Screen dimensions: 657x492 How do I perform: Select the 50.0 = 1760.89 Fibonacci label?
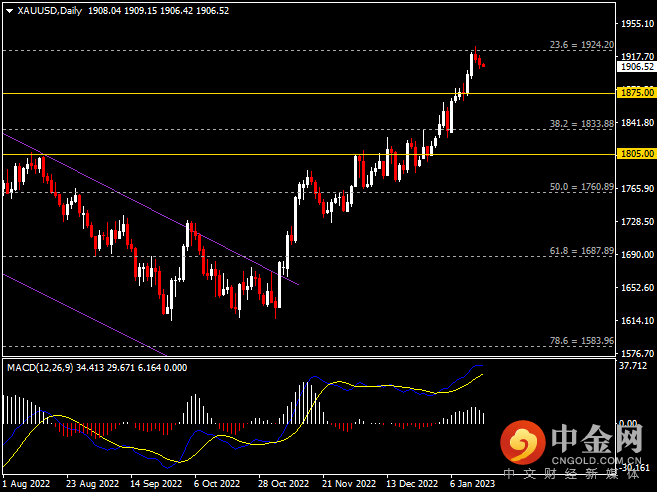pos(581,187)
